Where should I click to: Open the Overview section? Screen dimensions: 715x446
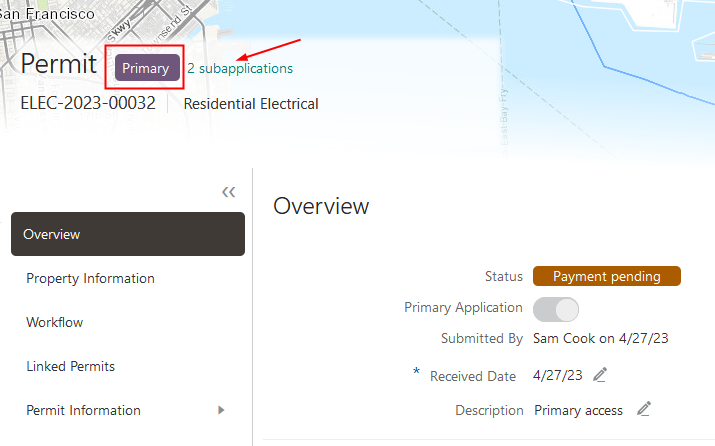(x=128, y=234)
